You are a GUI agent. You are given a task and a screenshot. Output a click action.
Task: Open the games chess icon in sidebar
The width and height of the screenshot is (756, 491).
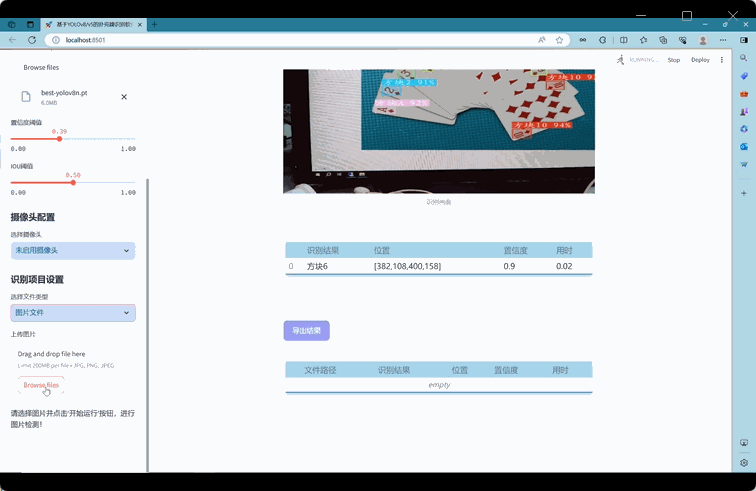click(743, 111)
